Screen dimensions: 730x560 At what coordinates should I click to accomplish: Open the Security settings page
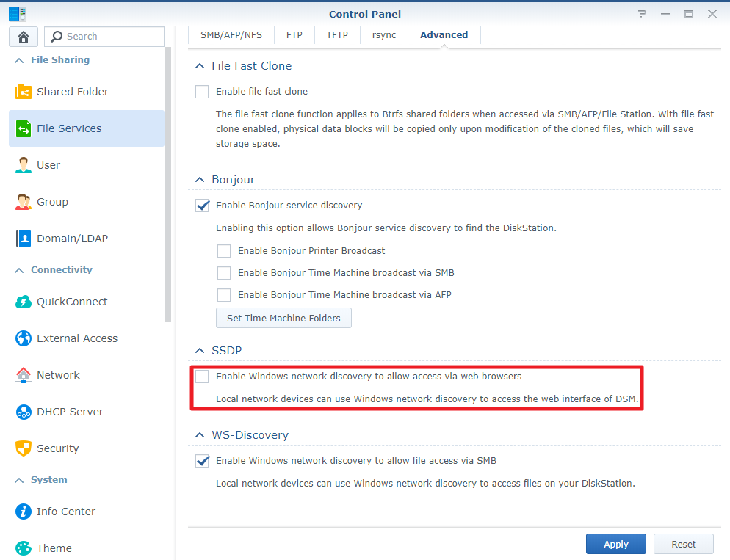click(59, 448)
